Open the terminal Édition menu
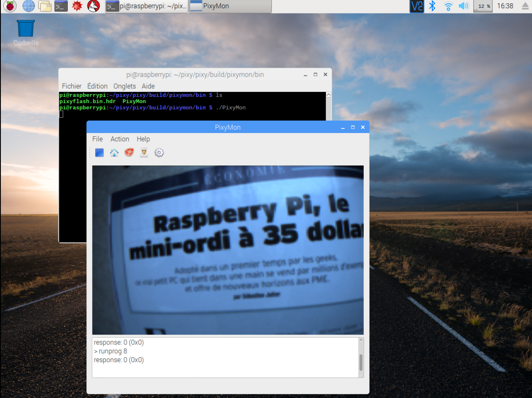 97,86
